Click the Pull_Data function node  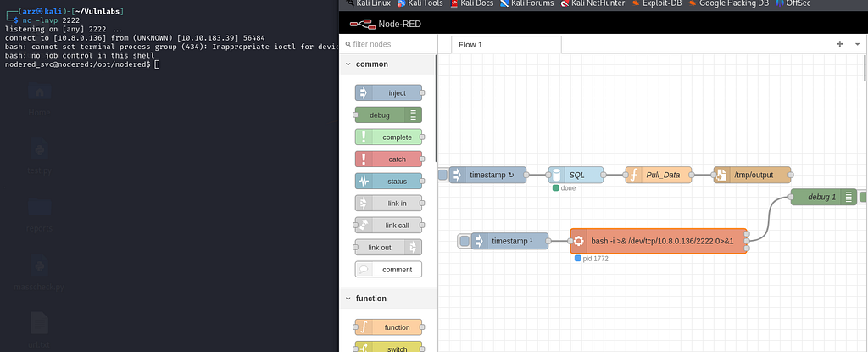pos(659,175)
